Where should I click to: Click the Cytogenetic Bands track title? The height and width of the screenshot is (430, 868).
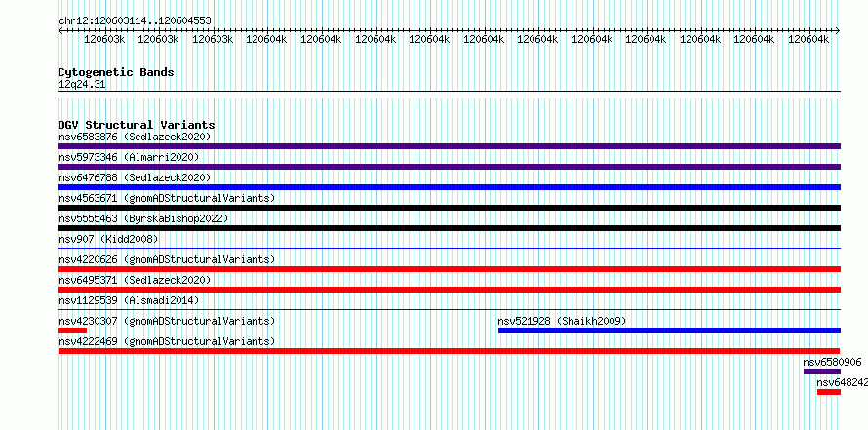pos(116,72)
